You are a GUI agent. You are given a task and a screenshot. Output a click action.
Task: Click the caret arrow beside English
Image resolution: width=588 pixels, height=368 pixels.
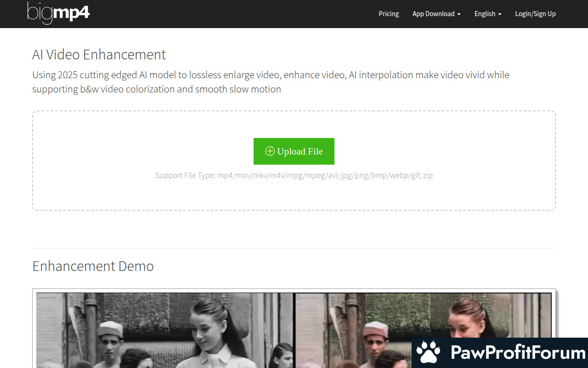tap(500, 14)
